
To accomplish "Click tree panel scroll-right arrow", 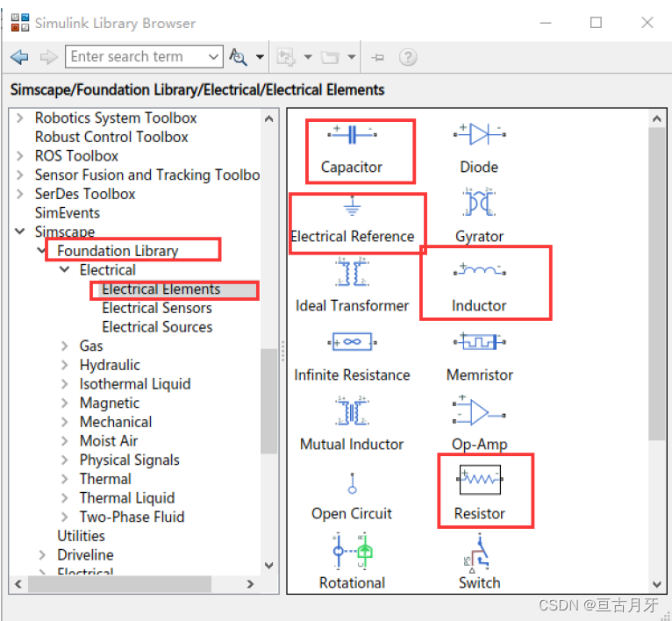I will click(x=250, y=583).
